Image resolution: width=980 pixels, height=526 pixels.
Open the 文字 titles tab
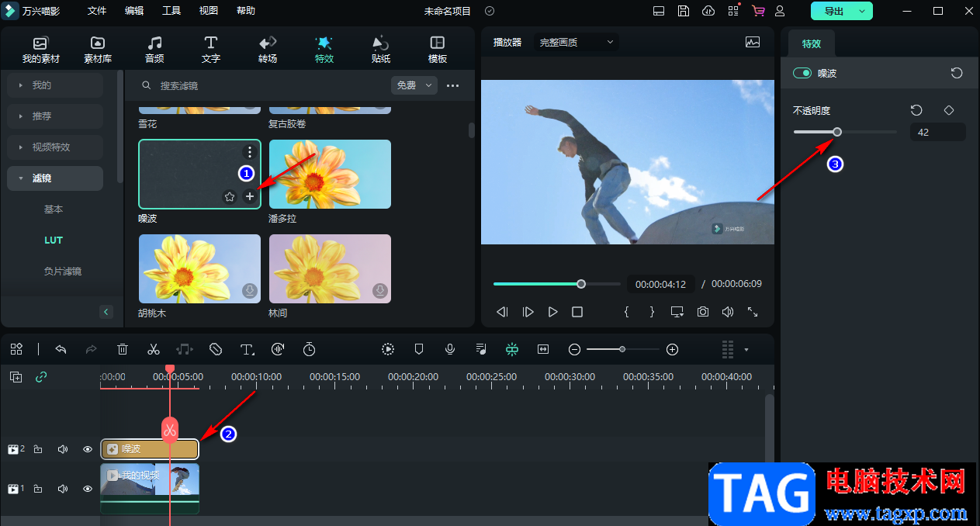point(211,50)
